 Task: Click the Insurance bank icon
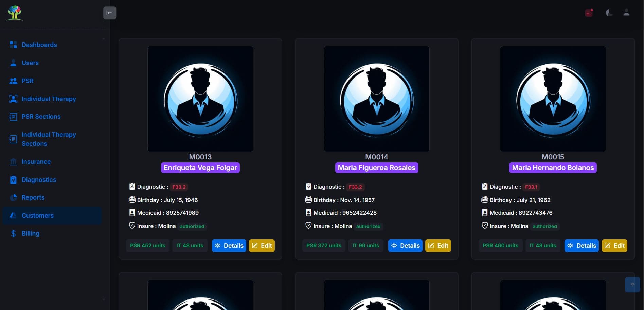13,162
